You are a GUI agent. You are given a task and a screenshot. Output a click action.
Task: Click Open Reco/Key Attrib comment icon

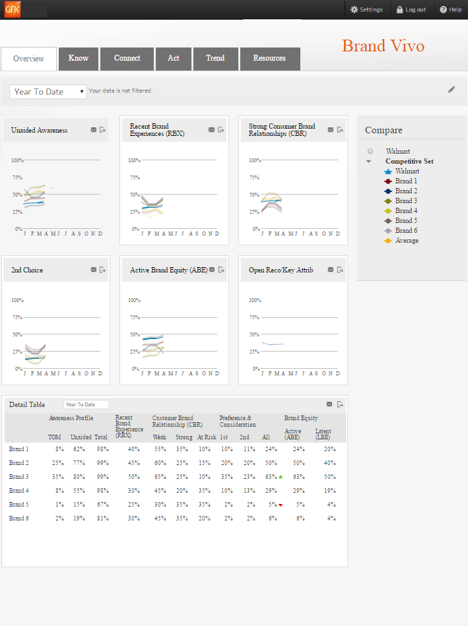(x=331, y=270)
